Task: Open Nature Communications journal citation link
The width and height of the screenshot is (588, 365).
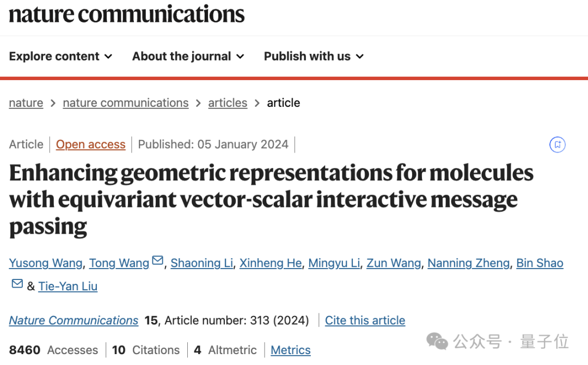Action: (x=73, y=320)
